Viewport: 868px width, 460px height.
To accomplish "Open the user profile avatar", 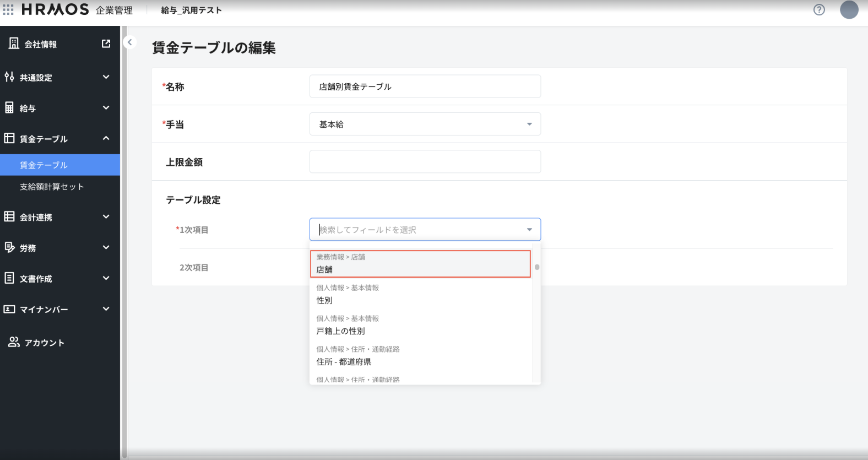I will (x=849, y=10).
